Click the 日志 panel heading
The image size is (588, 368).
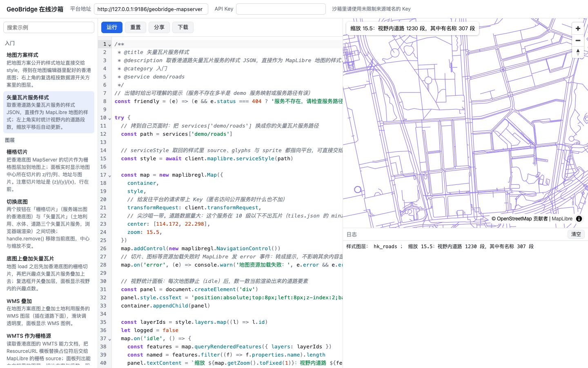[x=352, y=234]
